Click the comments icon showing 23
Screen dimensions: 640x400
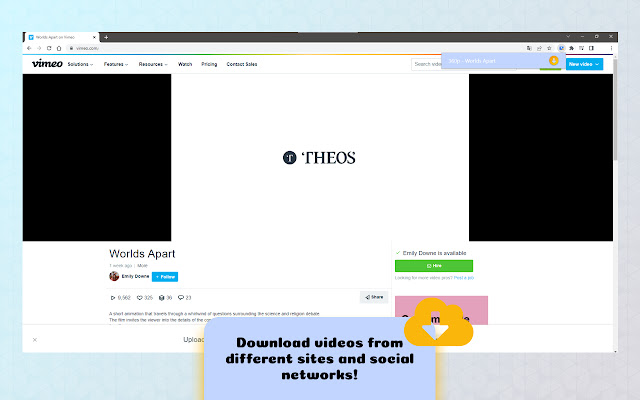coord(181,298)
